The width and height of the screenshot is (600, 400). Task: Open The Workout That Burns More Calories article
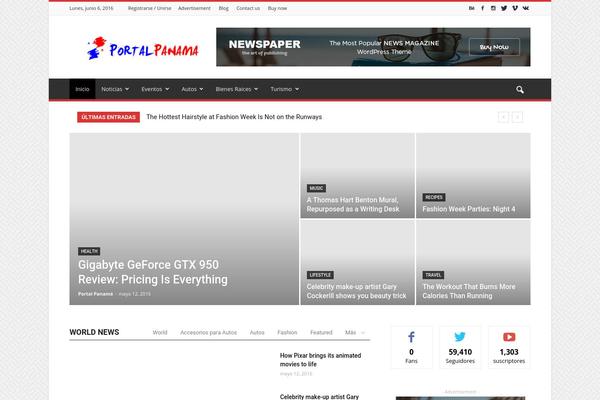tap(469, 291)
